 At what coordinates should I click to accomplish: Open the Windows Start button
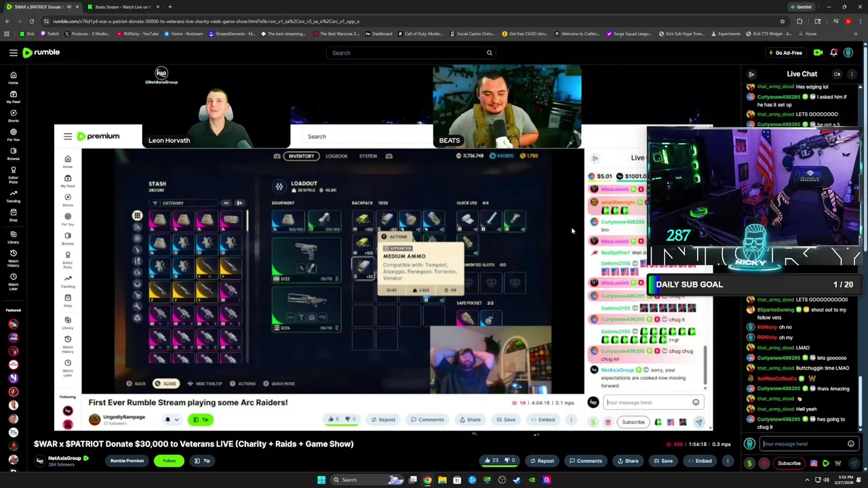[321, 480]
